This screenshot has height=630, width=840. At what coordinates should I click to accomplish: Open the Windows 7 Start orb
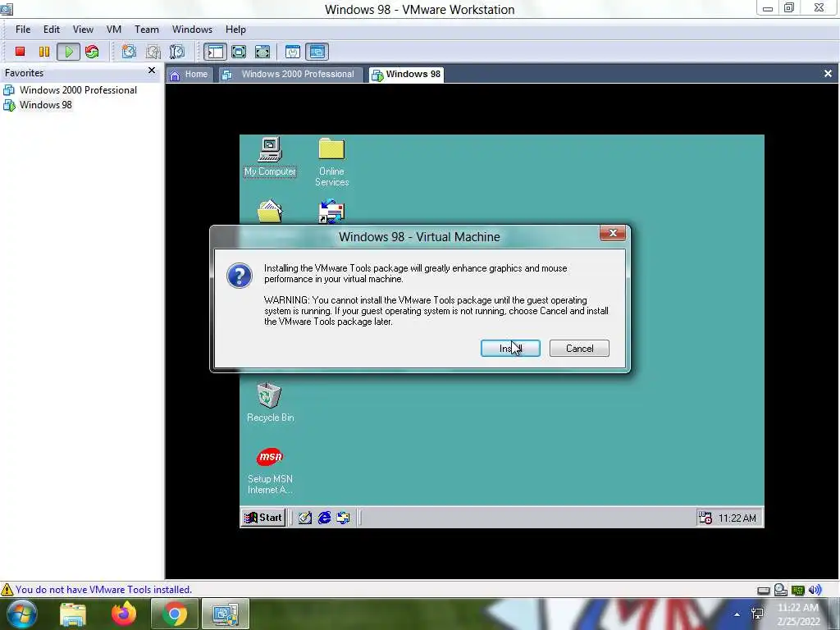pos(22,614)
